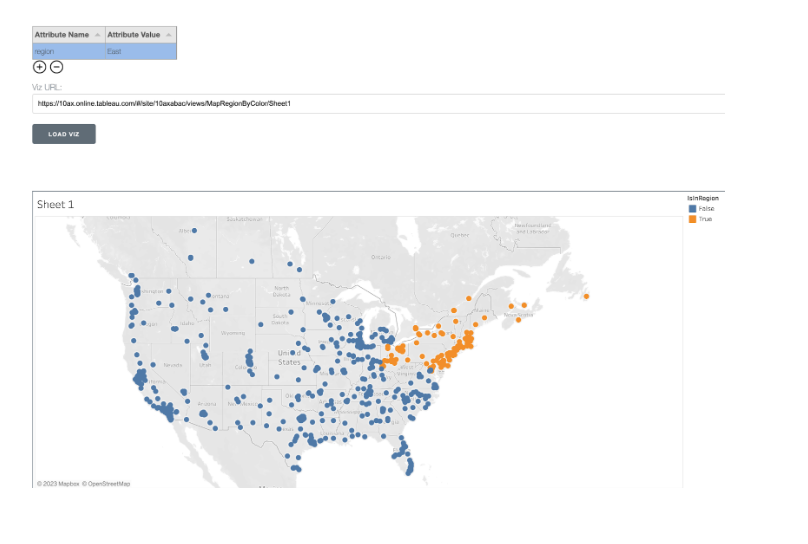Screen dimensions: 808x544
Task: Click the isolated orange point east of Newfoundland
Action: point(587,296)
